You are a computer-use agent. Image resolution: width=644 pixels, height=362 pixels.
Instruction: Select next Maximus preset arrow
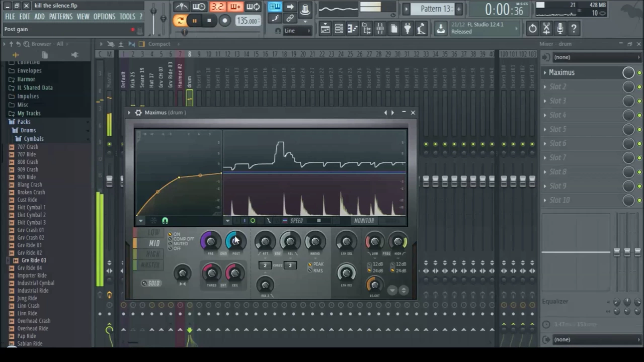tap(392, 113)
